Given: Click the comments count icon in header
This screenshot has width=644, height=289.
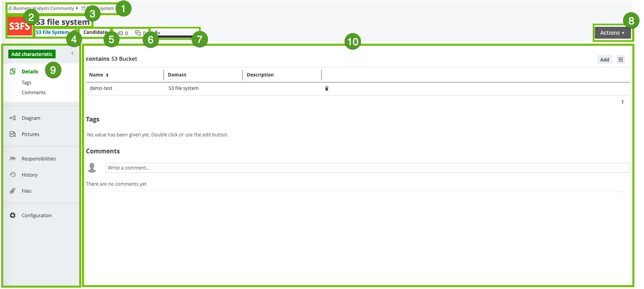Looking at the screenshot, I should click(138, 33).
